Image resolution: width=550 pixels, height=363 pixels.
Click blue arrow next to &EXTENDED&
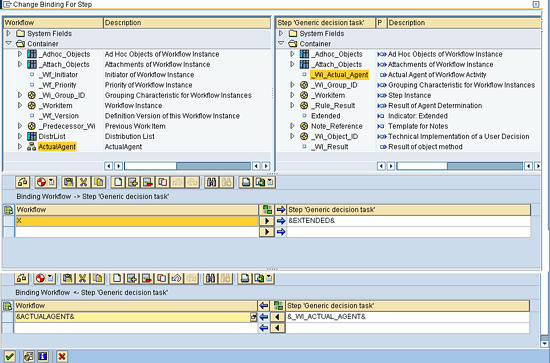coord(281,221)
